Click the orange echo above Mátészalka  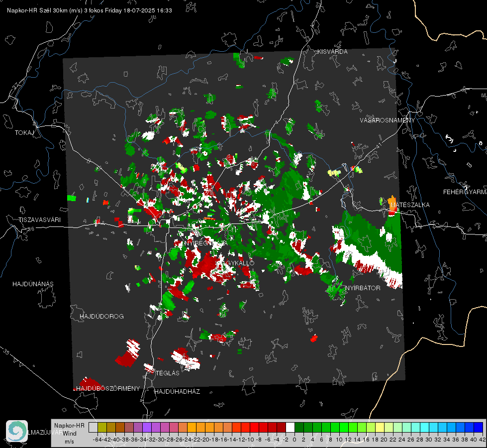tap(392, 203)
